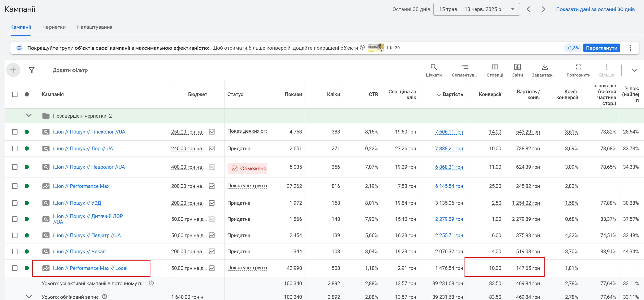Click help icon beside Усього: обліковий запис

[x=105, y=297]
